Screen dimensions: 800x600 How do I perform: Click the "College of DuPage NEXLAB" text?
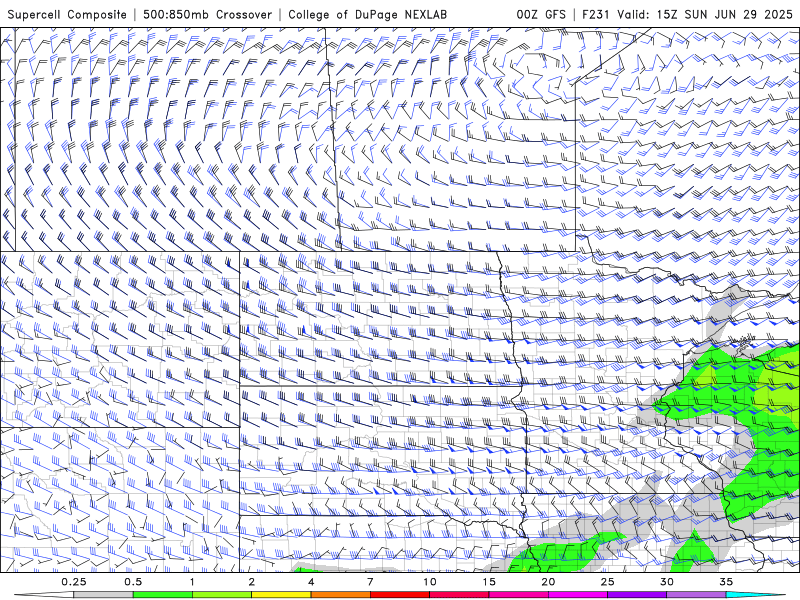coord(367,14)
